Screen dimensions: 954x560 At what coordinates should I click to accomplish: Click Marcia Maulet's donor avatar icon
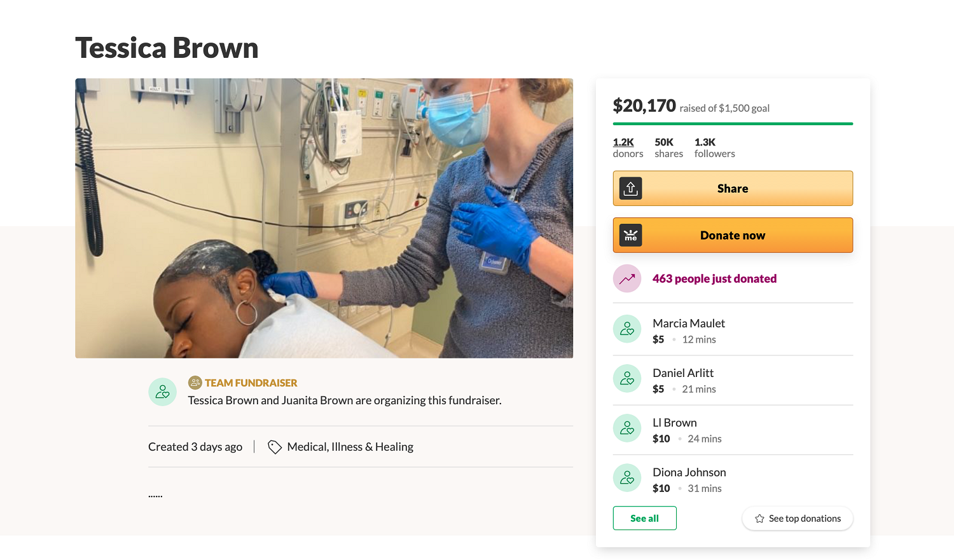[x=627, y=329]
